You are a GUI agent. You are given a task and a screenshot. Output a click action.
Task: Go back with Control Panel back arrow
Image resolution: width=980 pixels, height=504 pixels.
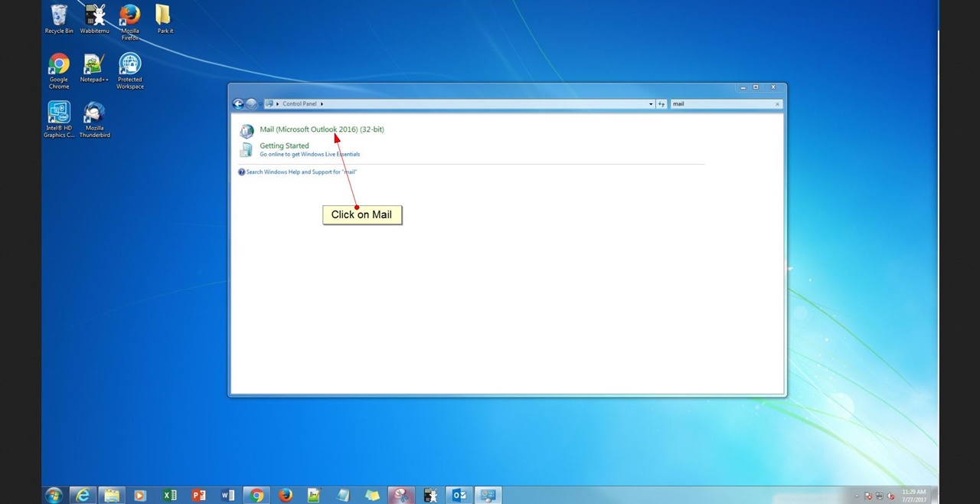(238, 104)
